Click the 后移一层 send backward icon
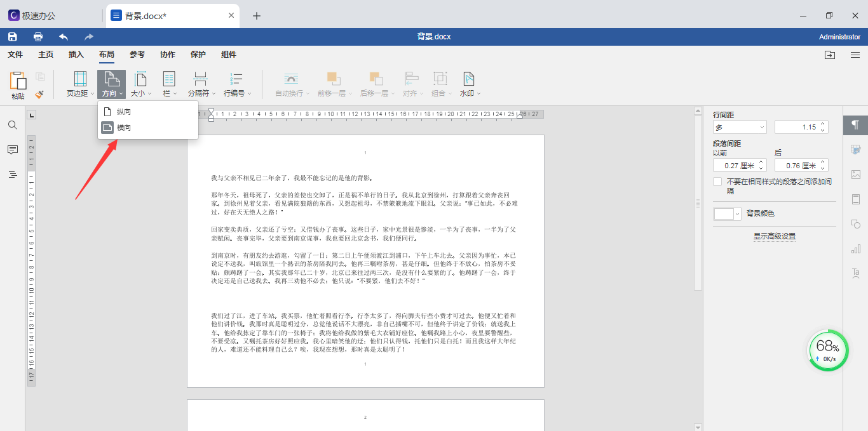This screenshot has height=431, width=868. point(376,79)
